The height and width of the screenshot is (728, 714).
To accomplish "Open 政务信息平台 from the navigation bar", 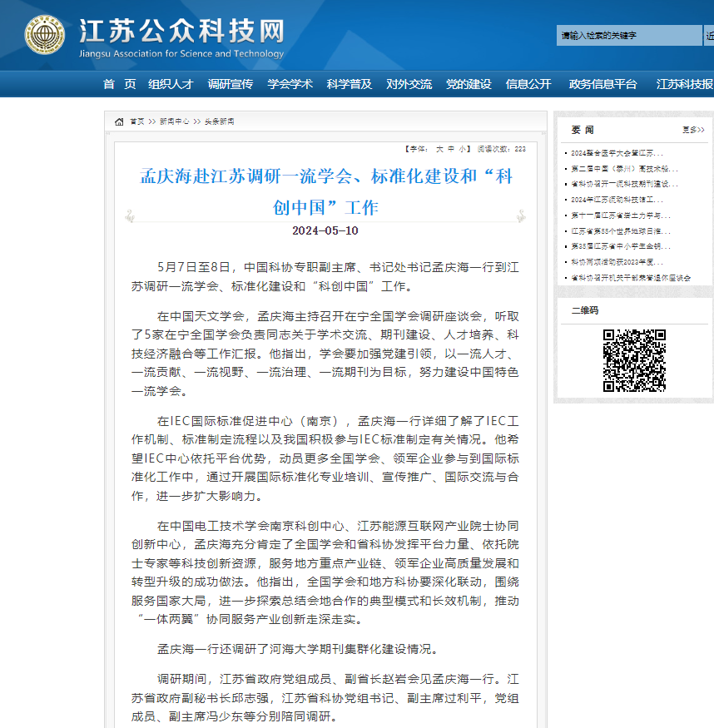I will click(x=602, y=84).
